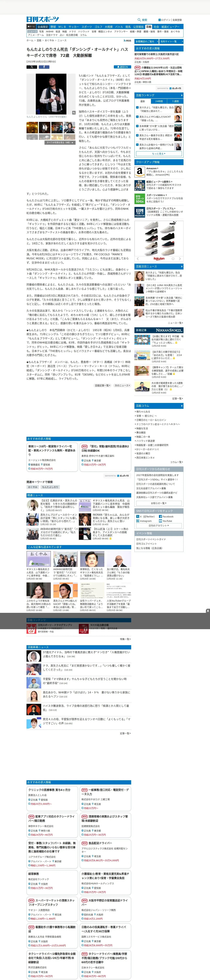The width and height of the screenshot is (210, 980).
Task: Open Instagram SNS icon link
Action: tap(138, 521)
